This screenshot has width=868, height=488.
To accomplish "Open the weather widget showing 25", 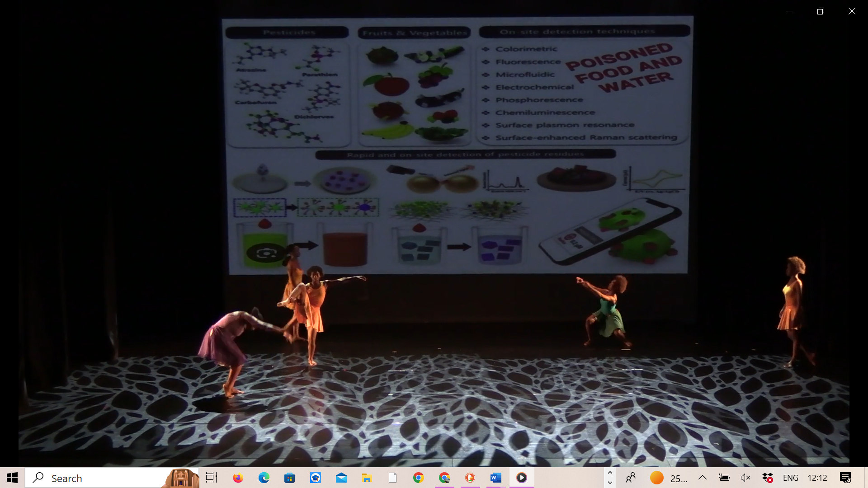I will (x=668, y=478).
